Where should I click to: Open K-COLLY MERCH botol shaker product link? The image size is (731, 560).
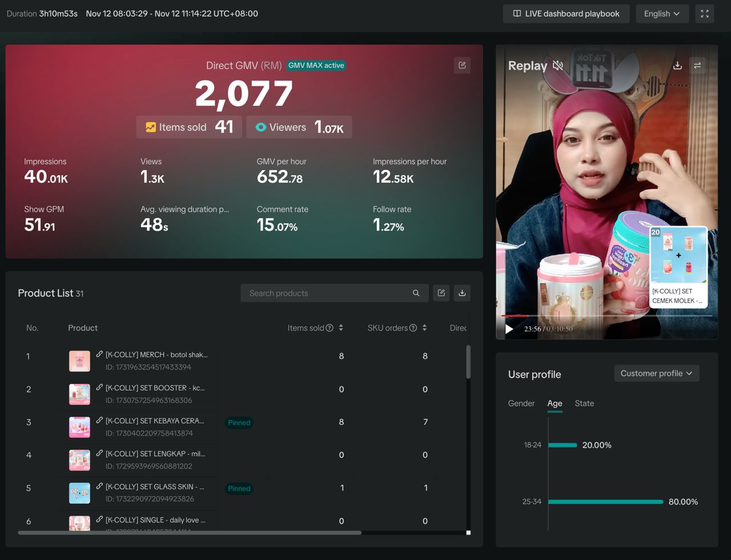[156, 354]
